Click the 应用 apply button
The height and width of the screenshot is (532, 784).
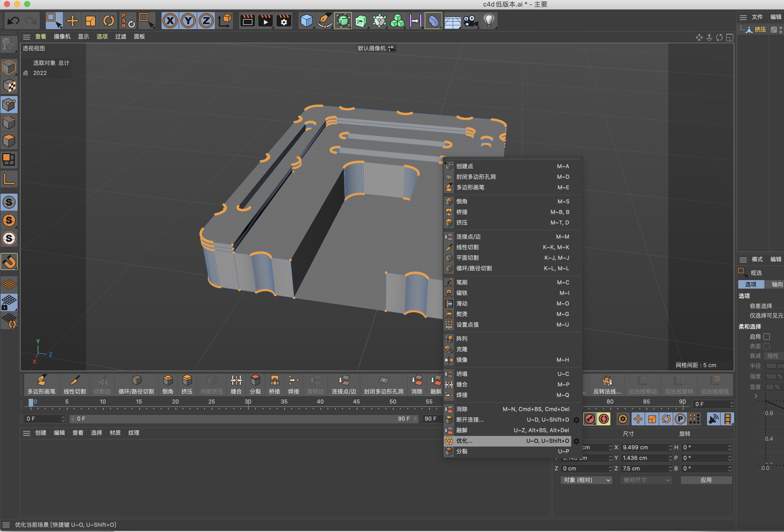pyautogui.click(x=706, y=480)
